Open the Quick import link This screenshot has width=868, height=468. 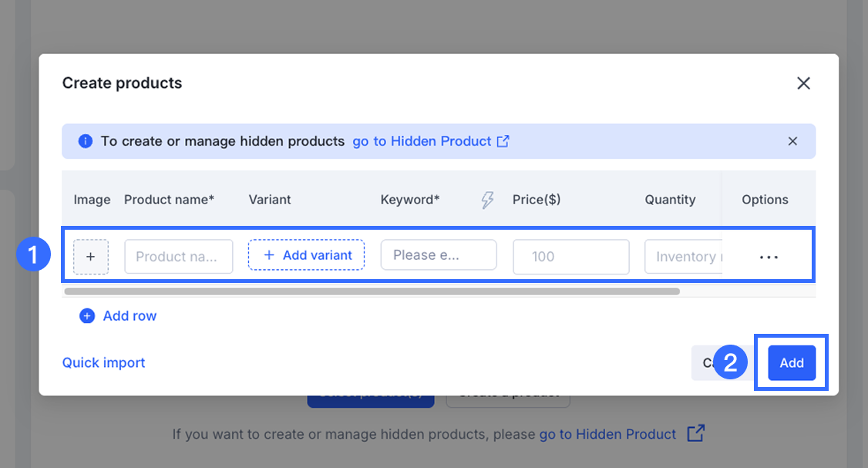103,362
